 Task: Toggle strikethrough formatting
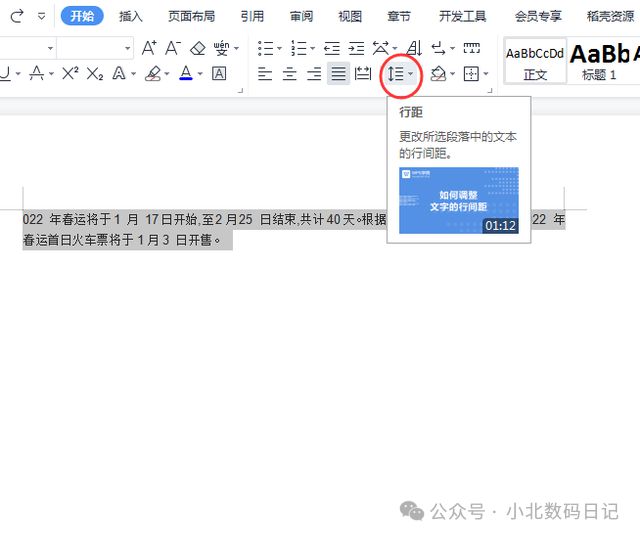[37, 73]
